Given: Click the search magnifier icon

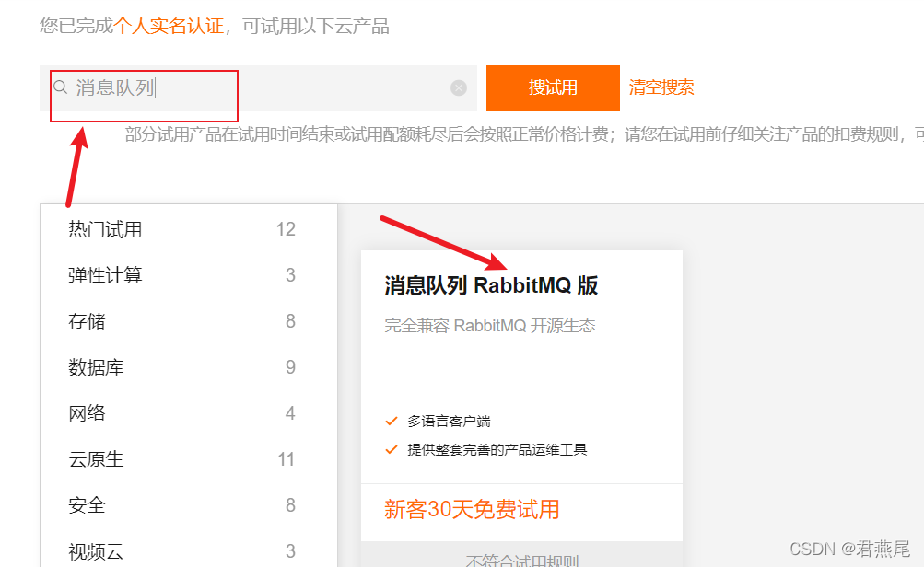Looking at the screenshot, I should tap(60, 87).
